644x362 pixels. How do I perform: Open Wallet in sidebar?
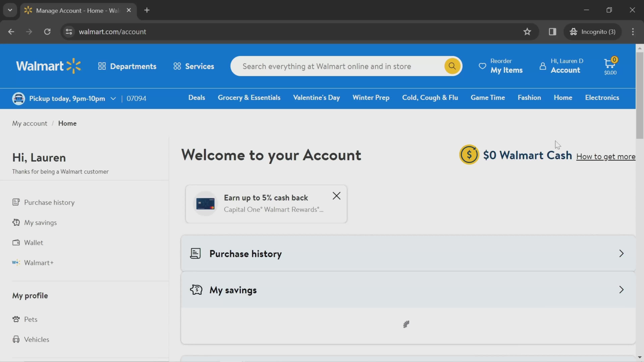coord(28,243)
